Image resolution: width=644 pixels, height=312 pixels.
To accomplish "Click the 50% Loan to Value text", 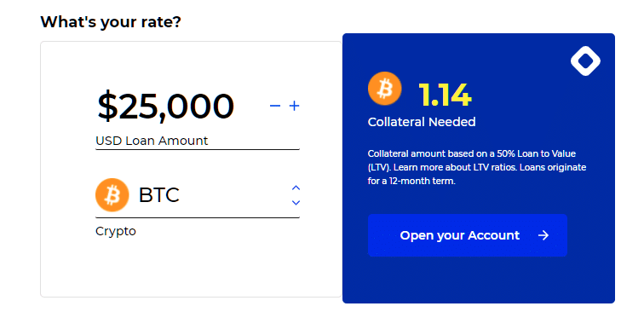I will (x=529, y=153).
